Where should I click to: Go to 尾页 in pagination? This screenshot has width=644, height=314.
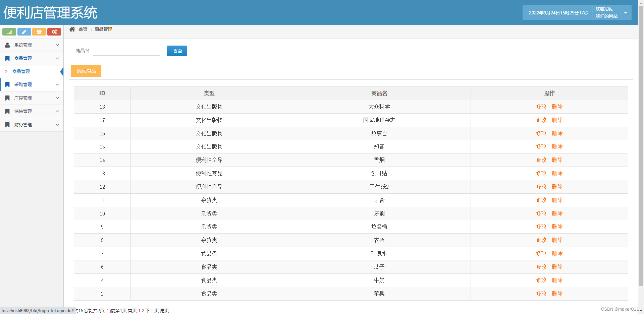[164, 311]
